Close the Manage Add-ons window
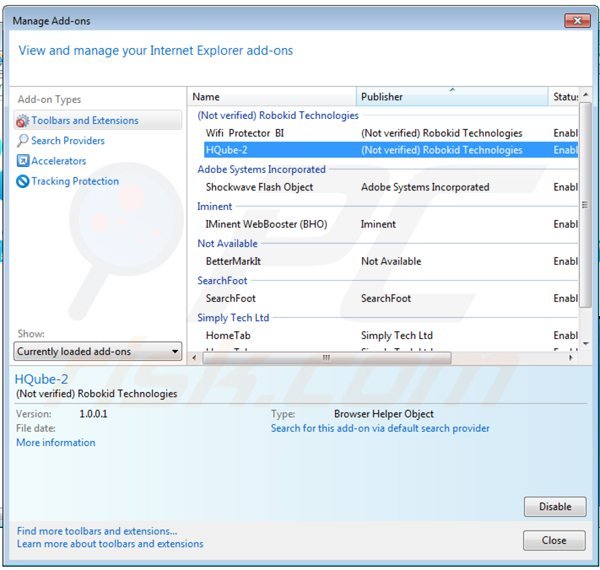This screenshot has height=570, width=600. pos(578,21)
